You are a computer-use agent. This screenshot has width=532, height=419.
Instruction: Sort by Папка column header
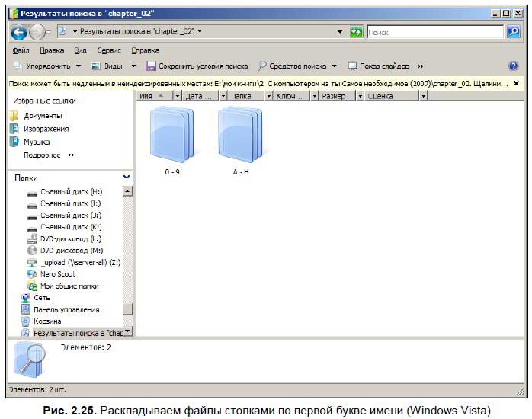[246, 96]
